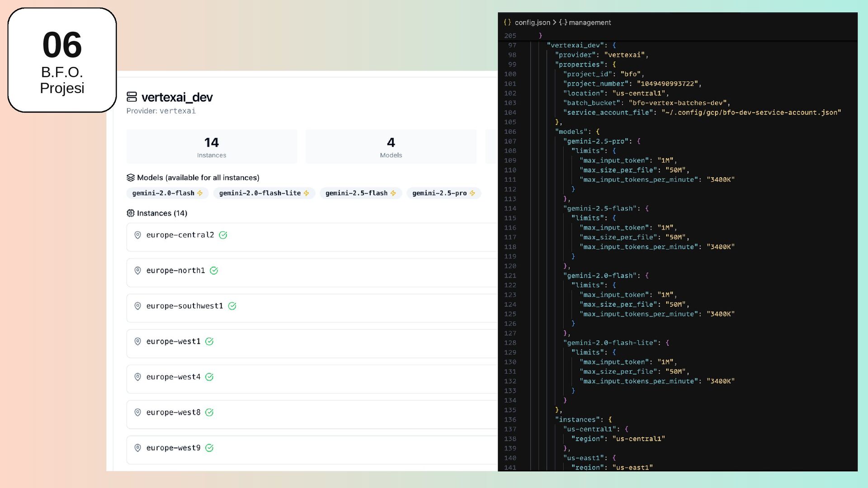Click the green check status icon for europe-north1
The width and height of the screenshot is (868, 488).
tap(214, 271)
